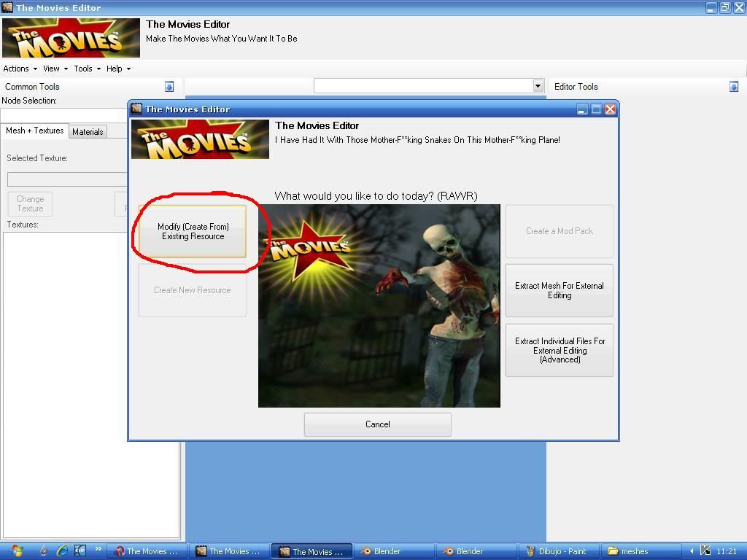This screenshot has height=560, width=747.
Task: Switch to Dibujo - Paint taskbar item
Action: [x=560, y=551]
